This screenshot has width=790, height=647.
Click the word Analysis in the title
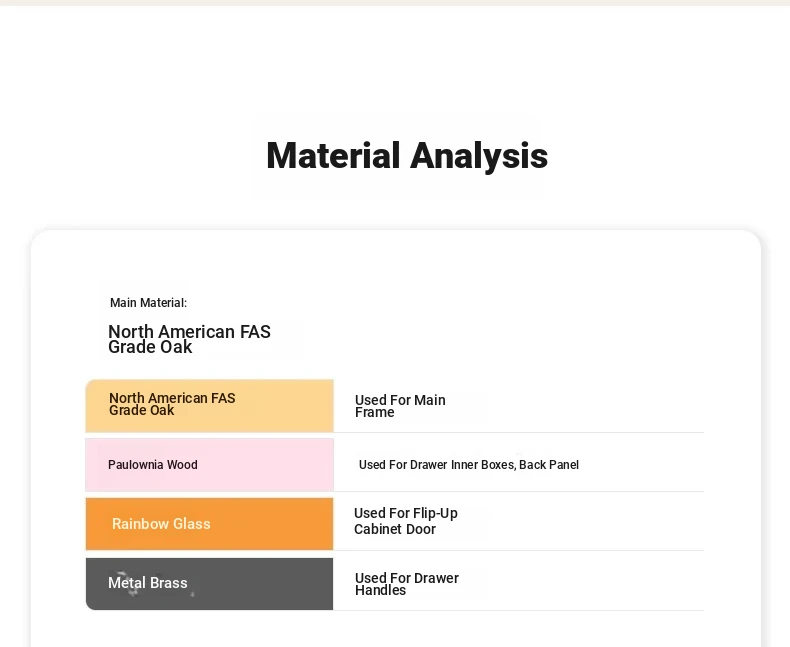479,156
